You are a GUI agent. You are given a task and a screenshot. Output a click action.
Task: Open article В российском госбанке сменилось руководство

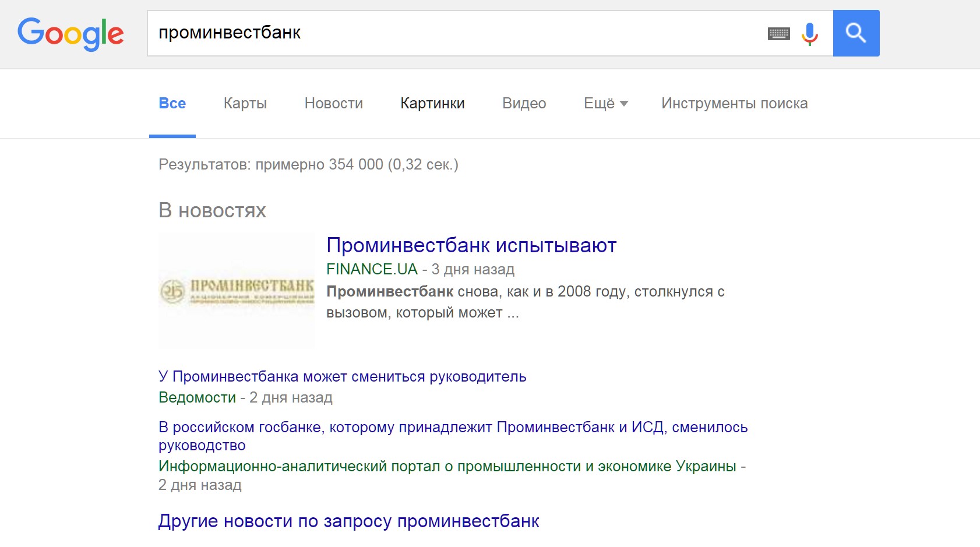pyautogui.click(x=453, y=436)
